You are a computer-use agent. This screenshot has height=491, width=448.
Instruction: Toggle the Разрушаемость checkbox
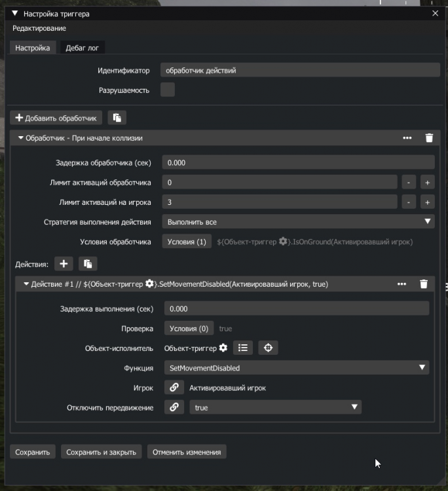(168, 90)
